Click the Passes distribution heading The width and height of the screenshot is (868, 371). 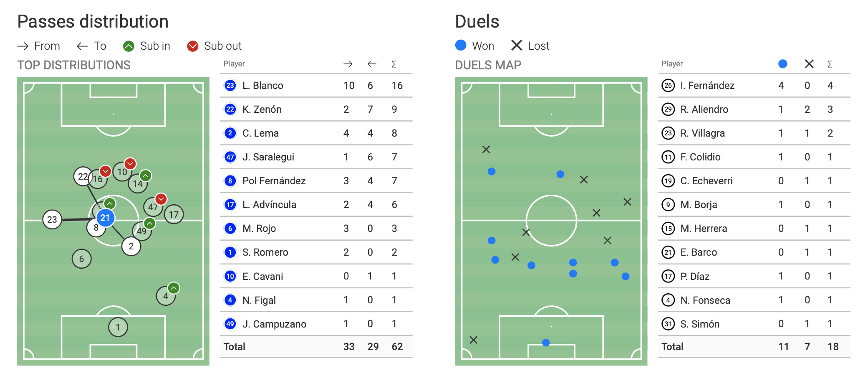click(x=93, y=22)
